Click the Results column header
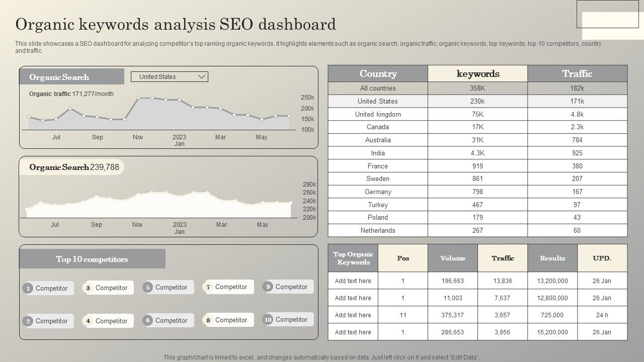 (552, 258)
